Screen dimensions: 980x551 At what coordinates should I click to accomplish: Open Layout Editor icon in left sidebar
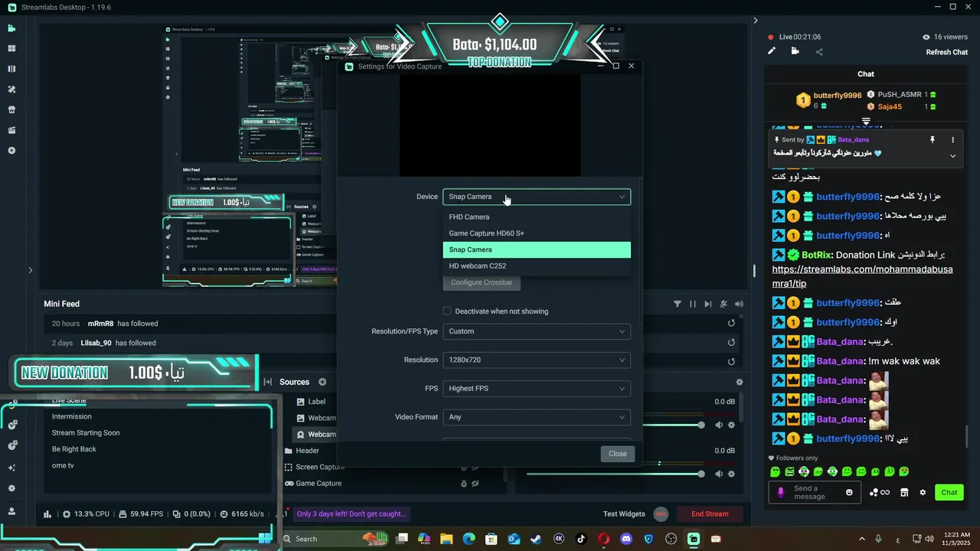(11, 48)
